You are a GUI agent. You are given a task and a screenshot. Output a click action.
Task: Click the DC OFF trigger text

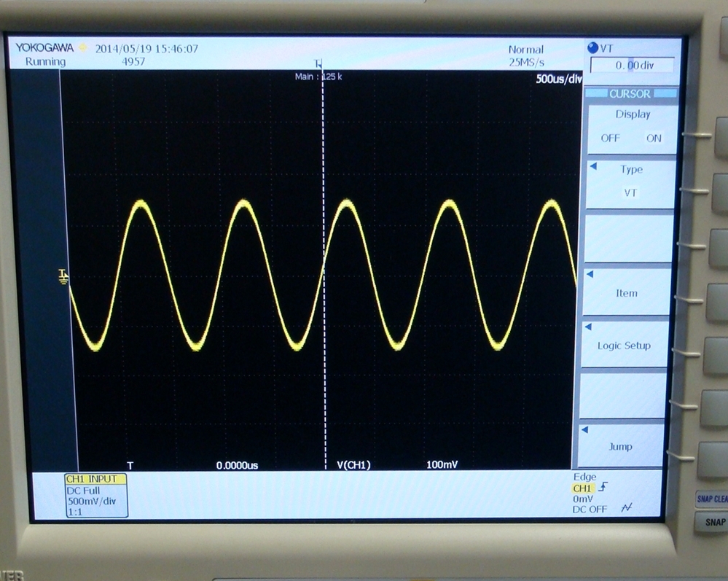tap(590, 510)
